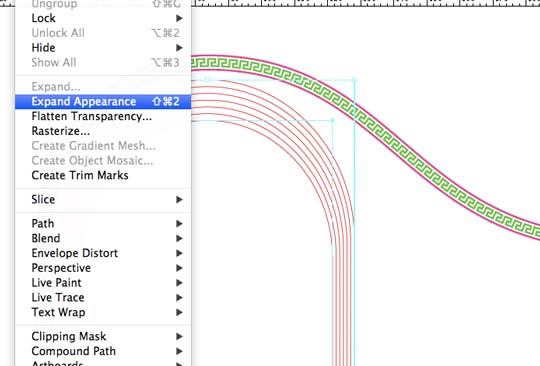Expand arrow beside Live Trace

(179, 298)
